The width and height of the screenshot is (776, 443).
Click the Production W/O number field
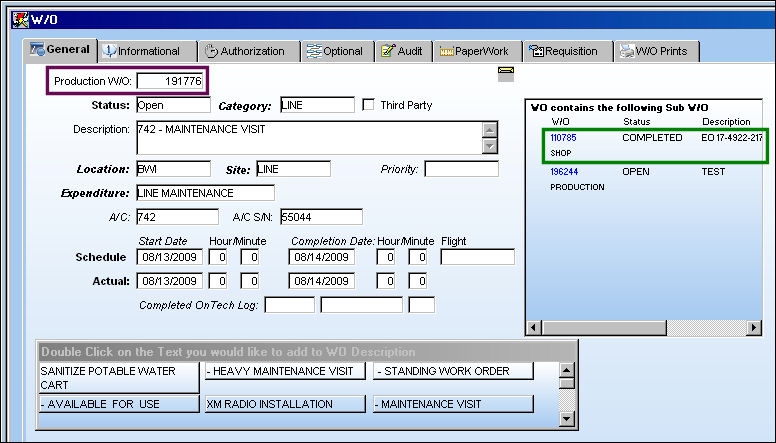[x=170, y=81]
